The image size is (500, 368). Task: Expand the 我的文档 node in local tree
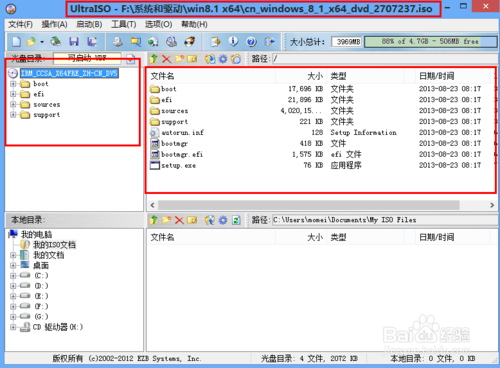(13, 255)
